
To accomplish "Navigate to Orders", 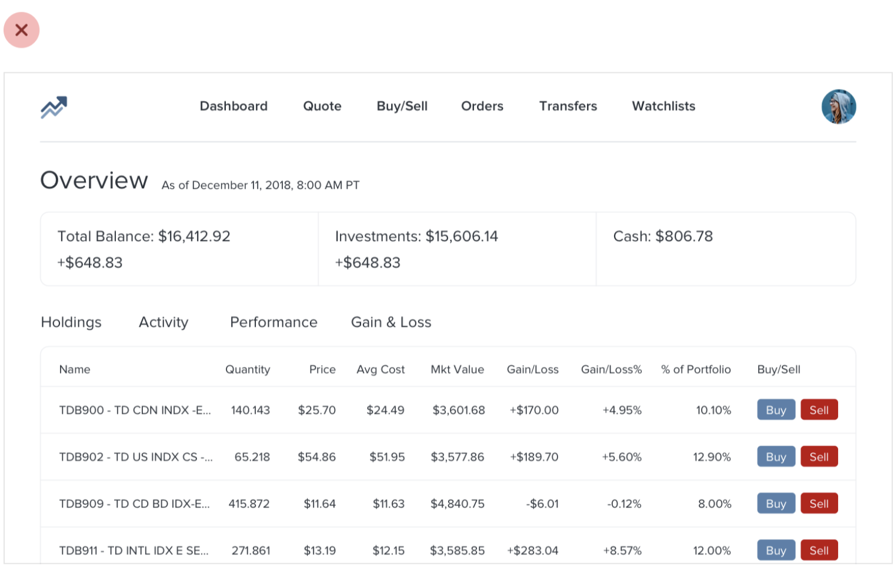I will (x=482, y=106).
